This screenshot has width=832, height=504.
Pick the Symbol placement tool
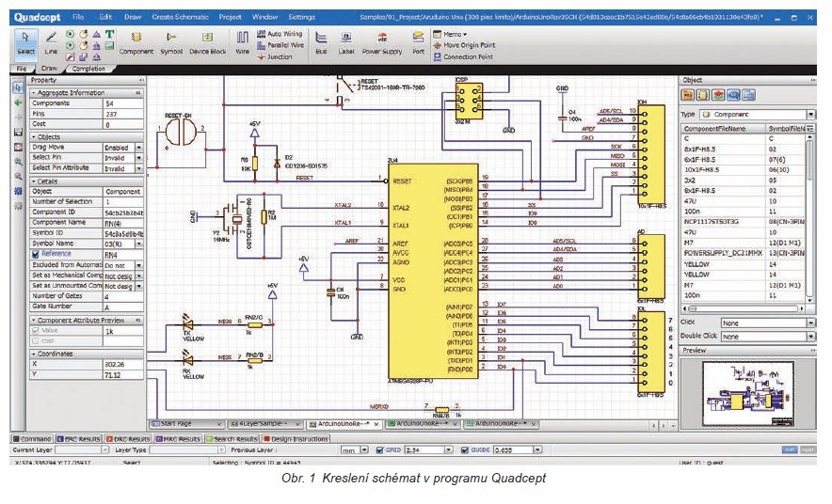171,43
